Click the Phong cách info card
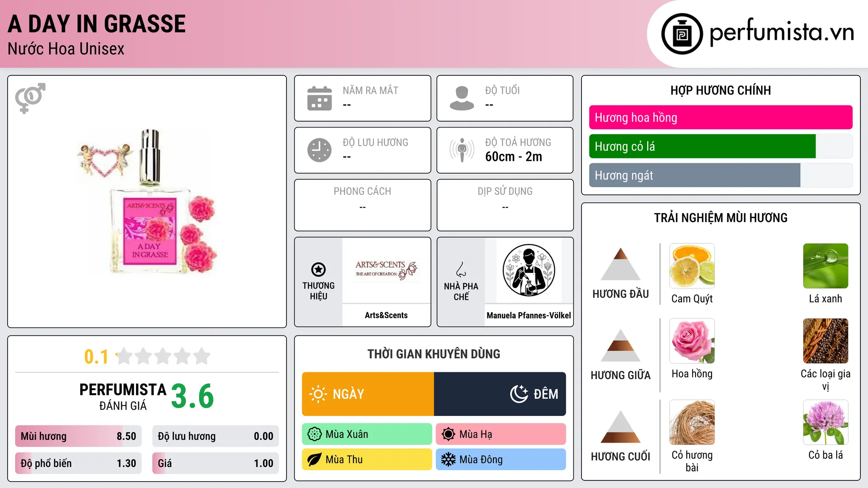 pyautogui.click(x=362, y=205)
